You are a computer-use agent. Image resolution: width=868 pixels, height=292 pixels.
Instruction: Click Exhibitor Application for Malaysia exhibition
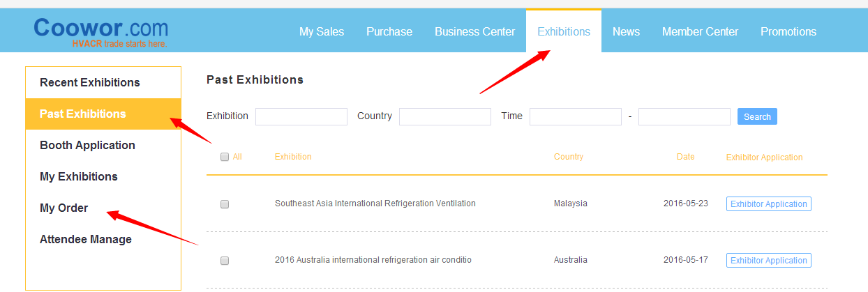click(768, 204)
